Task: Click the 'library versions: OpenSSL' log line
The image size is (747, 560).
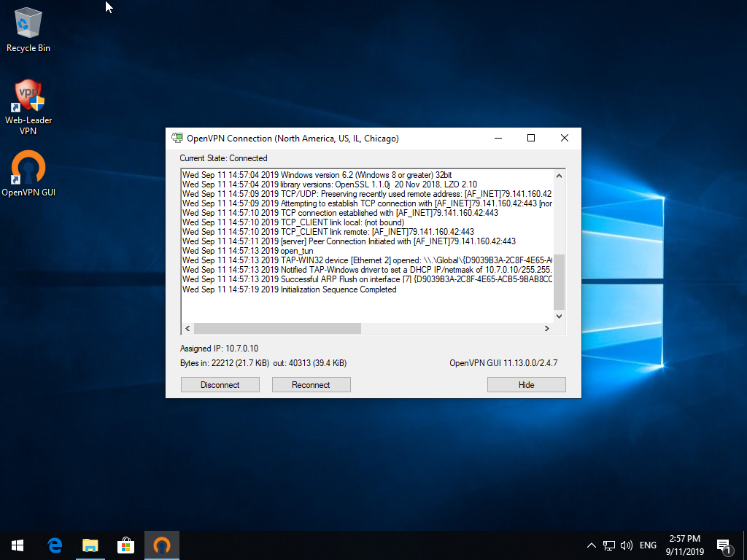Action: coord(330,184)
